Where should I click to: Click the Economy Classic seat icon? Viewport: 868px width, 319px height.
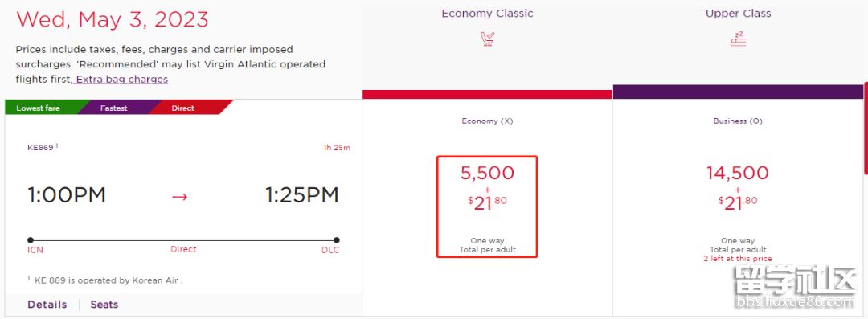point(487,39)
